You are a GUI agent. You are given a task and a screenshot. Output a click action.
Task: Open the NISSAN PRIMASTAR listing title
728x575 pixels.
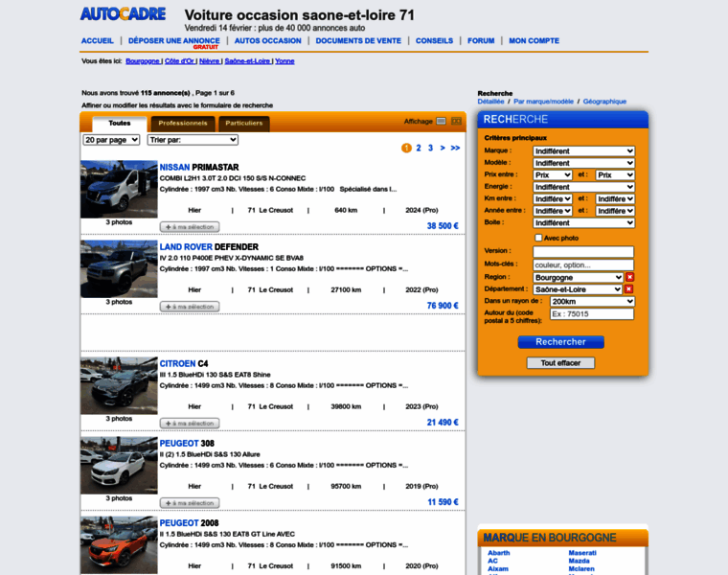199,167
